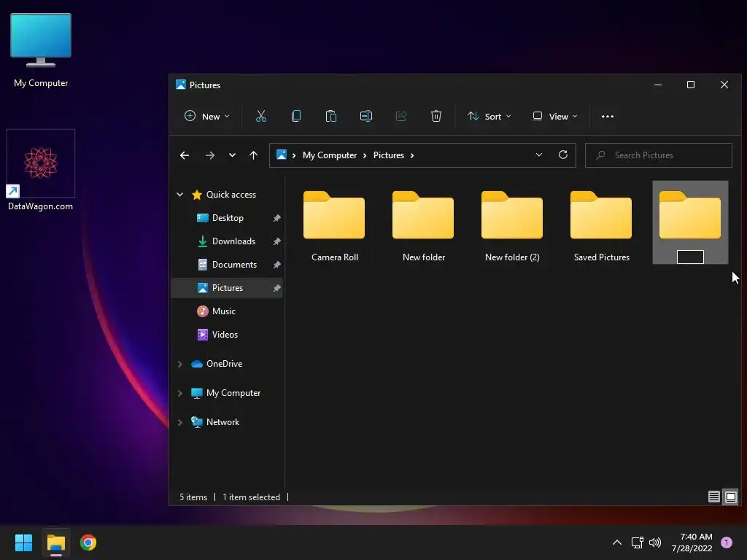Refresh the Pictures folder view
This screenshot has width=747, height=560.
click(x=563, y=155)
